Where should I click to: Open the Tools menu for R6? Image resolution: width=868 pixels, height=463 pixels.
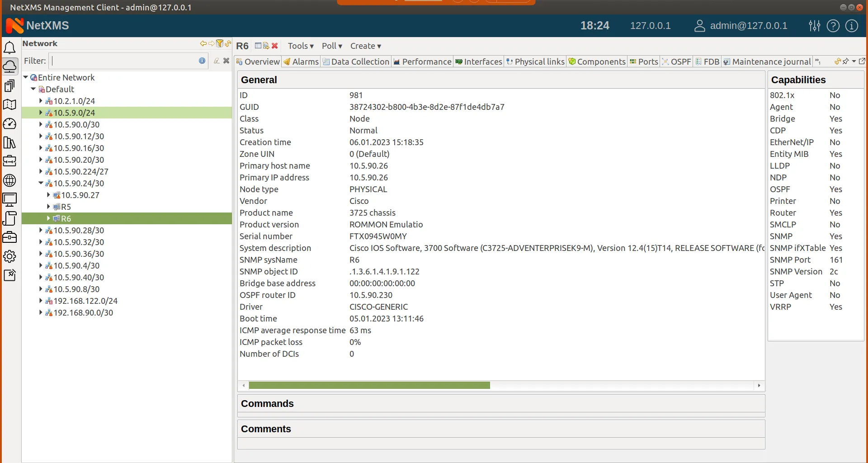tap(300, 46)
